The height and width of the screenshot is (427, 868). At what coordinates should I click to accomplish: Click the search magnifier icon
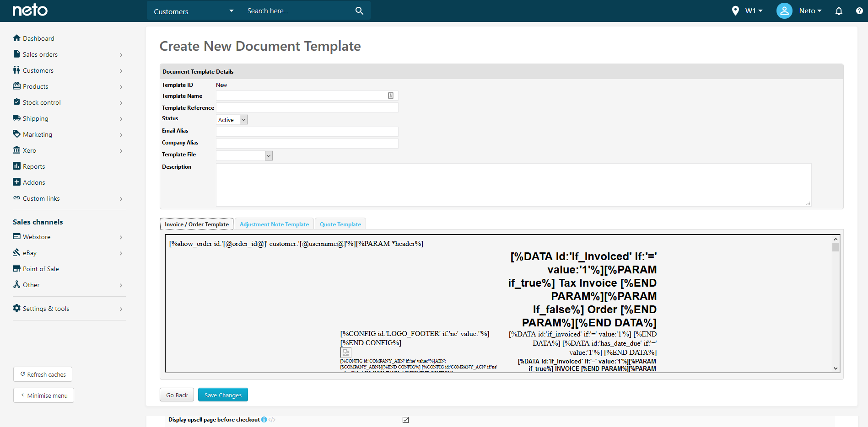click(359, 11)
